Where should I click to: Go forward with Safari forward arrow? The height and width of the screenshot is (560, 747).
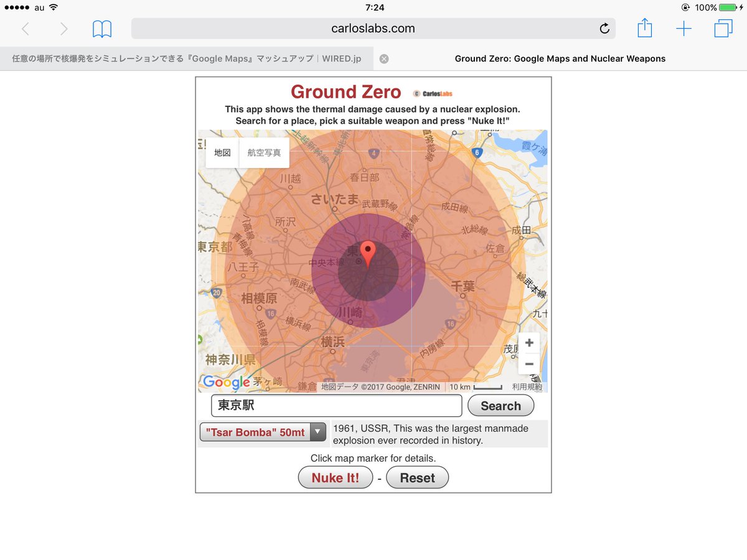coord(63,29)
